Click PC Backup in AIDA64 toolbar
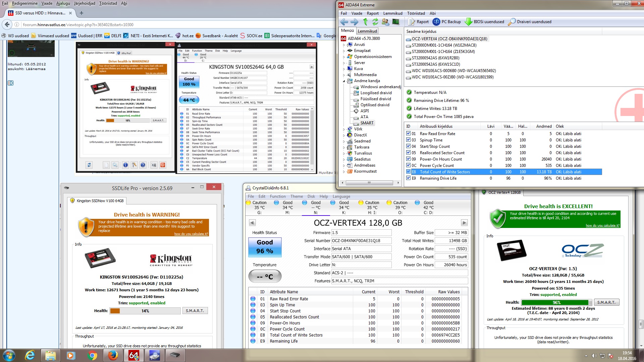644x362 pixels. [446, 22]
